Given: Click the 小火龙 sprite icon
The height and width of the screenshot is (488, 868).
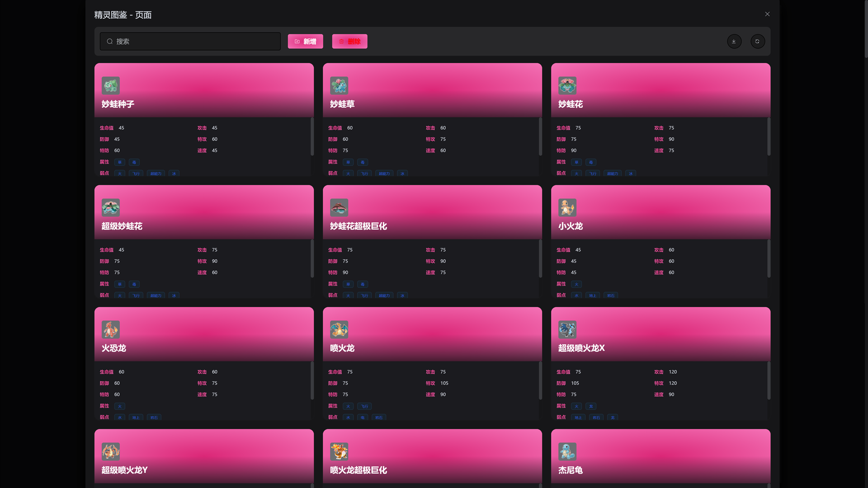Looking at the screenshot, I should click(567, 207).
